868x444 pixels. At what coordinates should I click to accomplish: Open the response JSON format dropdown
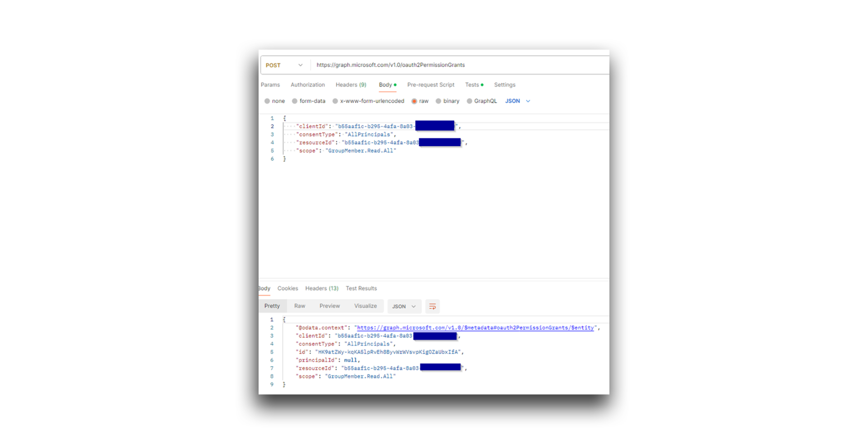404,306
